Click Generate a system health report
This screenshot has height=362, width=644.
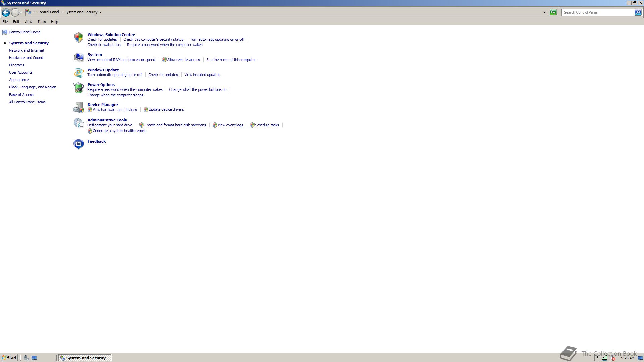click(119, 131)
